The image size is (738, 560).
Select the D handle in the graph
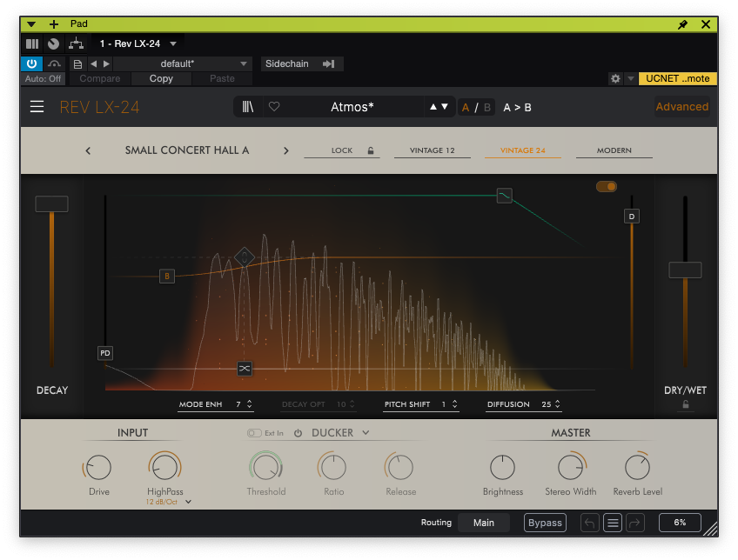point(632,217)
